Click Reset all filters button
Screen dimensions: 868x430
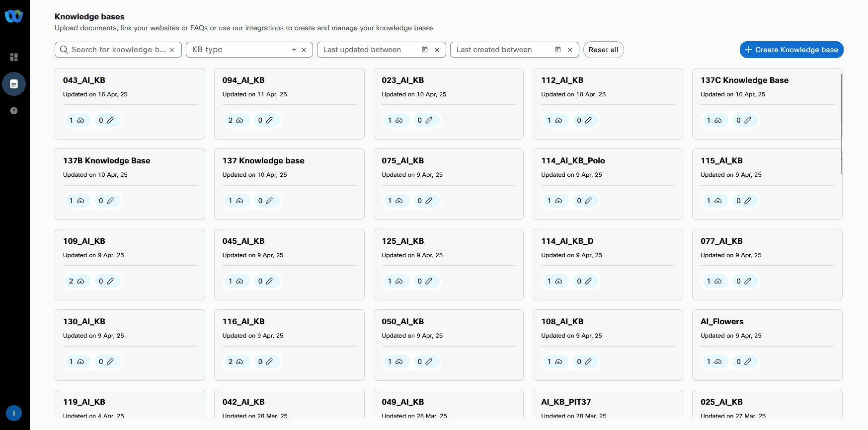pos(603,50)
